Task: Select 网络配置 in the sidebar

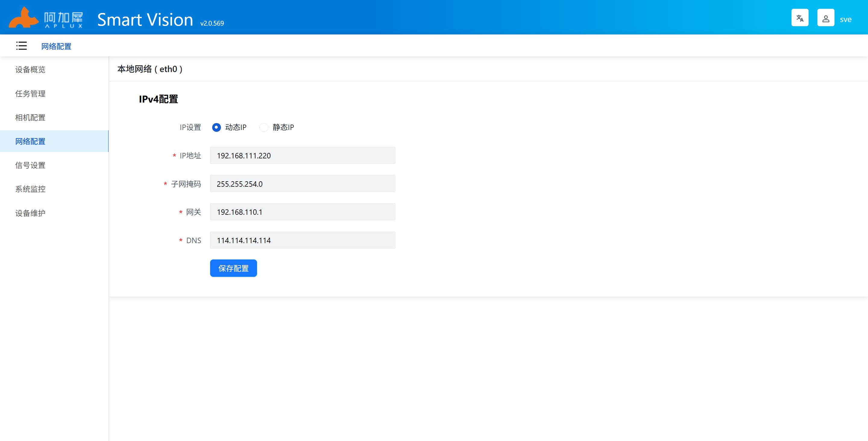Action: (30, 141)
